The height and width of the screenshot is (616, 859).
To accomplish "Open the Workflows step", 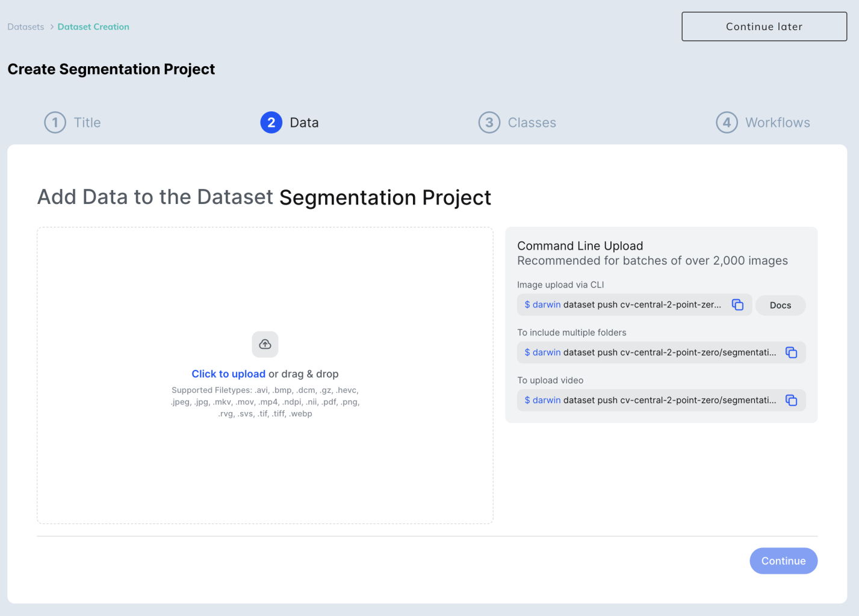I will coord(777,123).
